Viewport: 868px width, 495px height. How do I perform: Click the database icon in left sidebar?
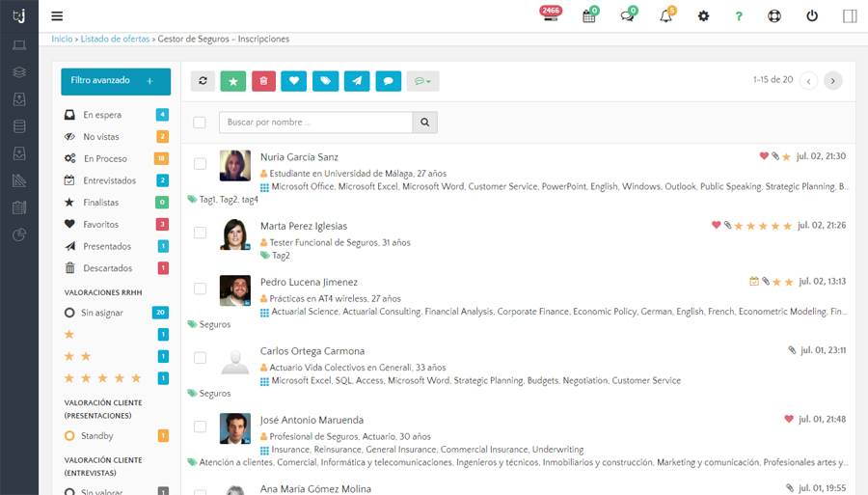click(19, 126)
